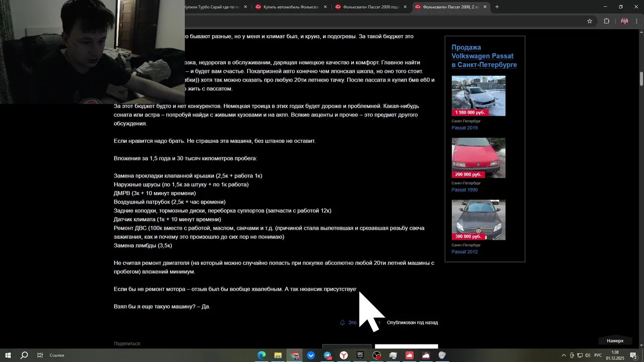644x362 pixels.
Task: Click the line 'ДМРВ (3к + 10 минут времени)'
Action: click(x=155, y=193)
